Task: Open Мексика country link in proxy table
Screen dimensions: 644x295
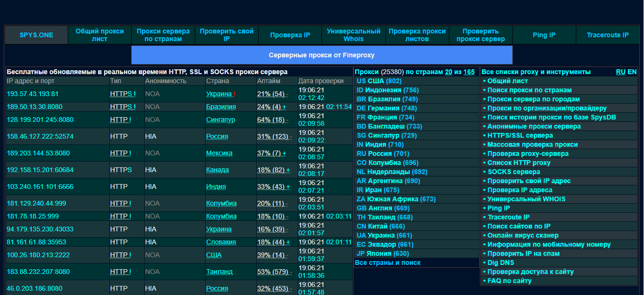Action: tap(219, 153)
